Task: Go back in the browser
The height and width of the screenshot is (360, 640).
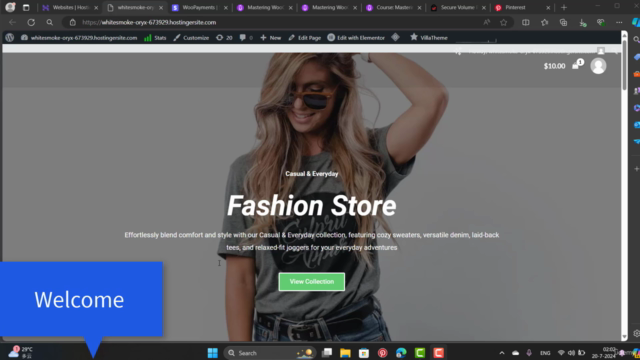Action: pyautogui.click(x=12, y=22)
